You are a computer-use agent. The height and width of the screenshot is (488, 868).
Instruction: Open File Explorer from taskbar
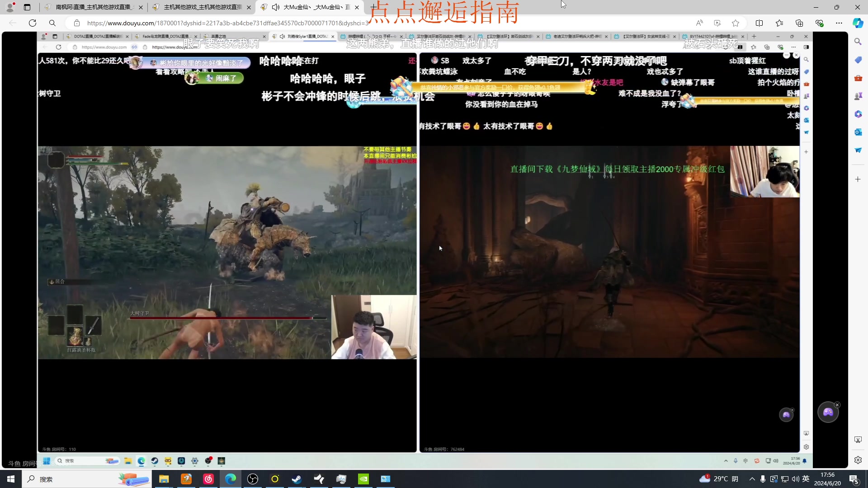click(164, 479)
